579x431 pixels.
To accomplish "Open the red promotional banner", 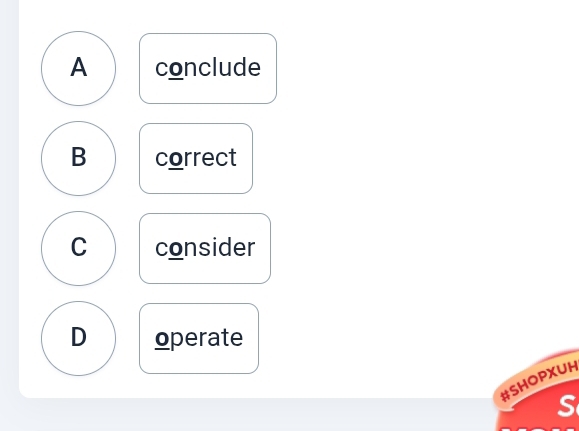I will pos(539,392).
